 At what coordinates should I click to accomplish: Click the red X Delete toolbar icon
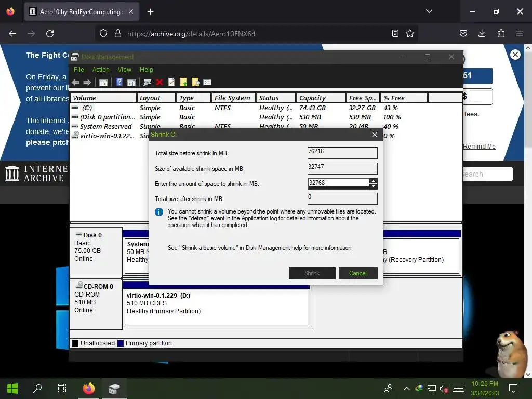(159, 82)
